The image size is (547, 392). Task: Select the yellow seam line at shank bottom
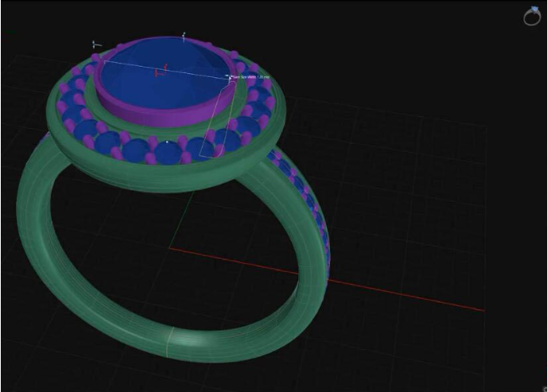pos(169,343)
